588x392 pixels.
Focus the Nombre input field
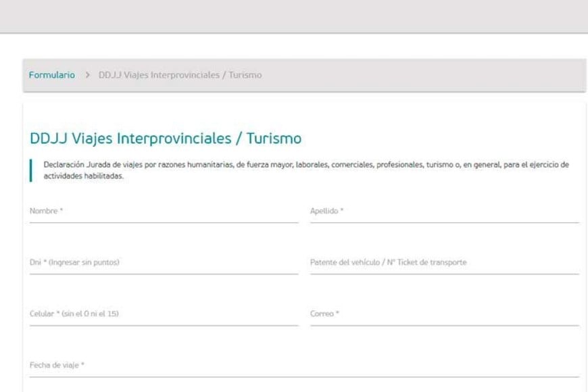(x=164, y=212)
